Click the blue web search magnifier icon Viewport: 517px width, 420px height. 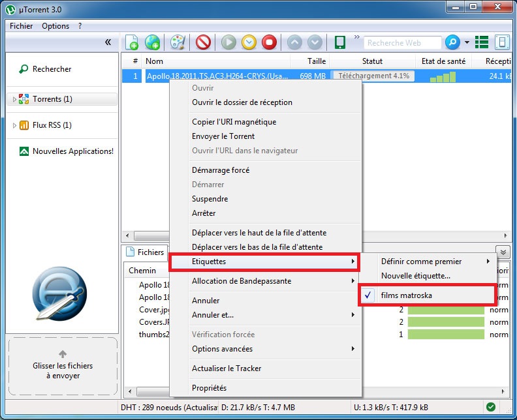[452, 42]
